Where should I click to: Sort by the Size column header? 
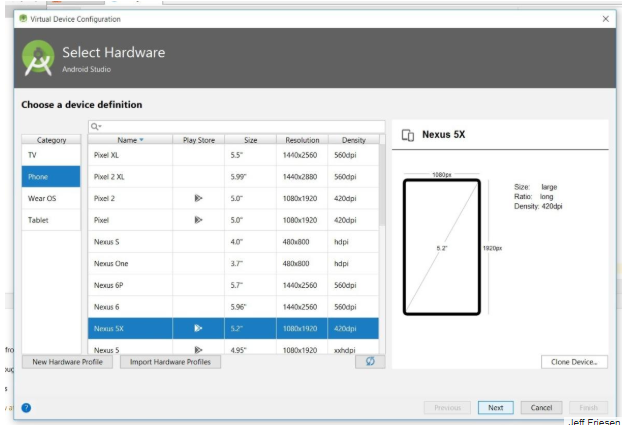250,140
